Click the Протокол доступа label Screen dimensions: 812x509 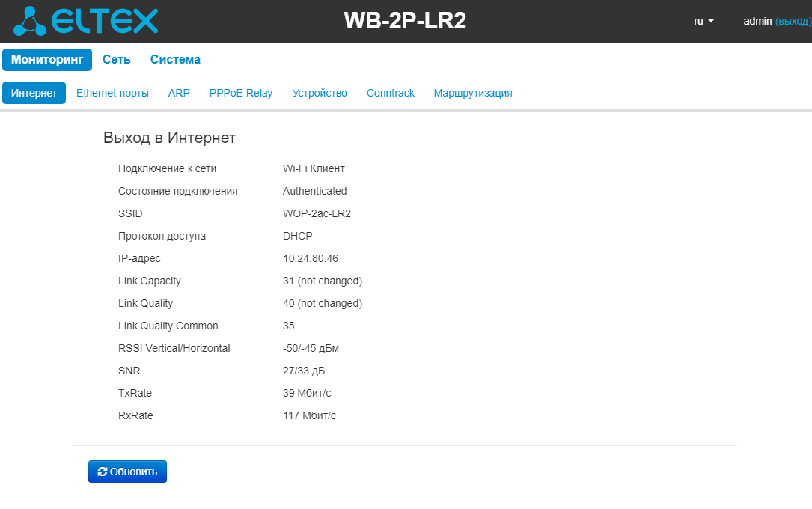pos(162,236)
